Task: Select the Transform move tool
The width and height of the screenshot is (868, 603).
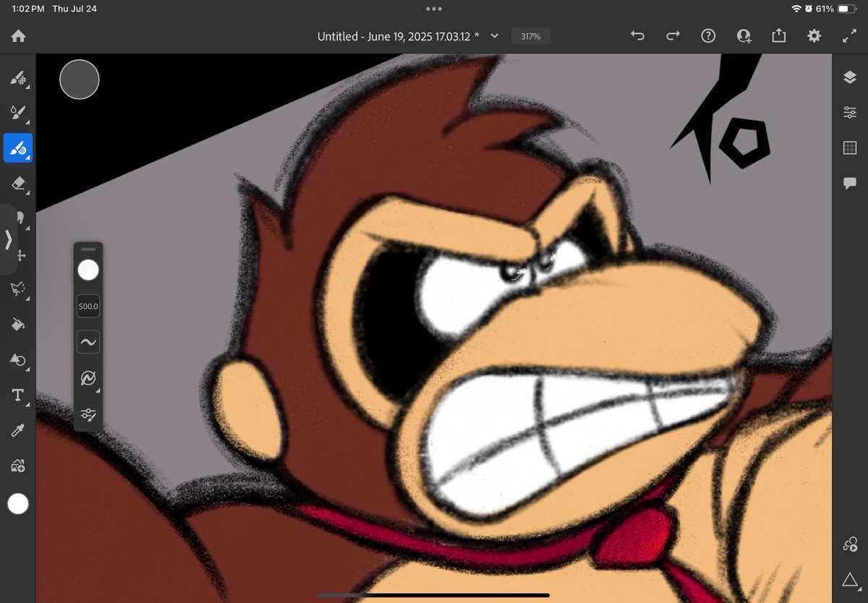Action: pyautogui.click(x=21, y=255)
